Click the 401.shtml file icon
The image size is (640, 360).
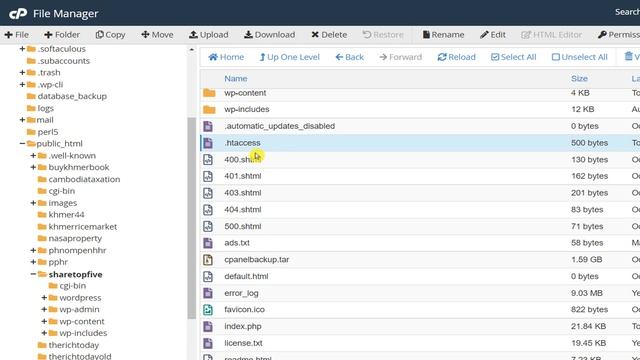208,176
